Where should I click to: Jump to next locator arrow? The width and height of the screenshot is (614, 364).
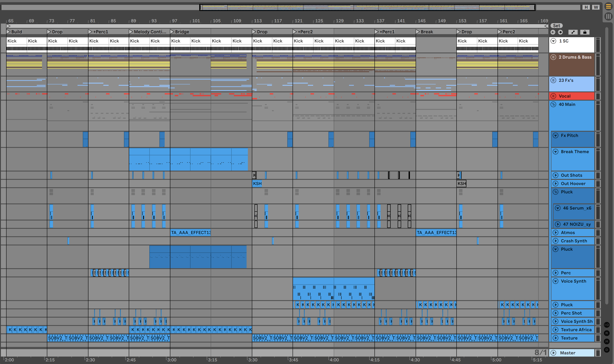[560, 32]
